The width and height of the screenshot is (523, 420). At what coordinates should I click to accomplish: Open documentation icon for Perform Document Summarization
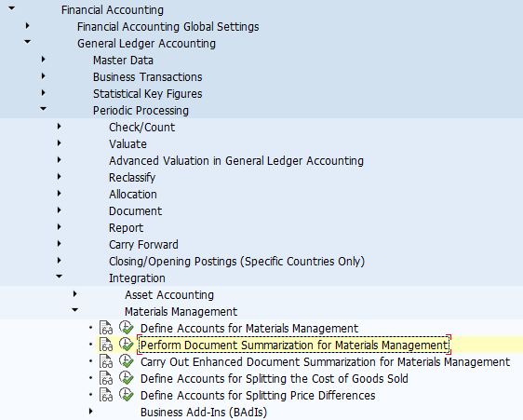click(x=106, y=345)
